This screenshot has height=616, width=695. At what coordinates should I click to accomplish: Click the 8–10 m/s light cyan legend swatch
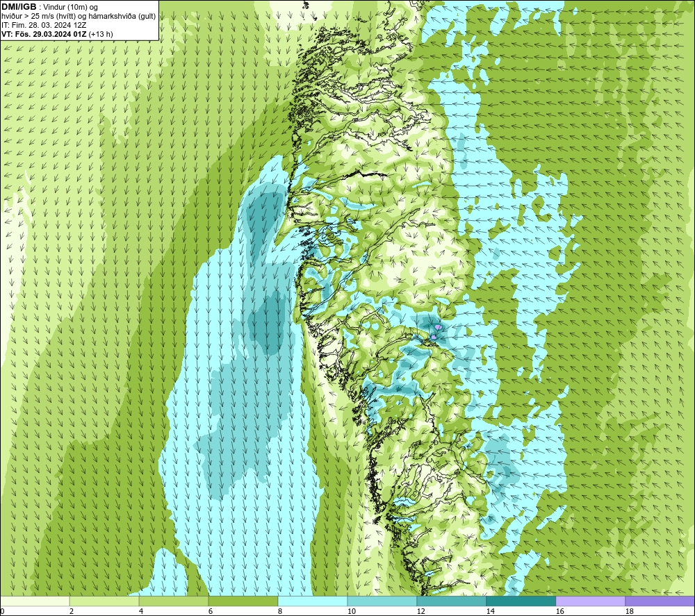(313, 601)
